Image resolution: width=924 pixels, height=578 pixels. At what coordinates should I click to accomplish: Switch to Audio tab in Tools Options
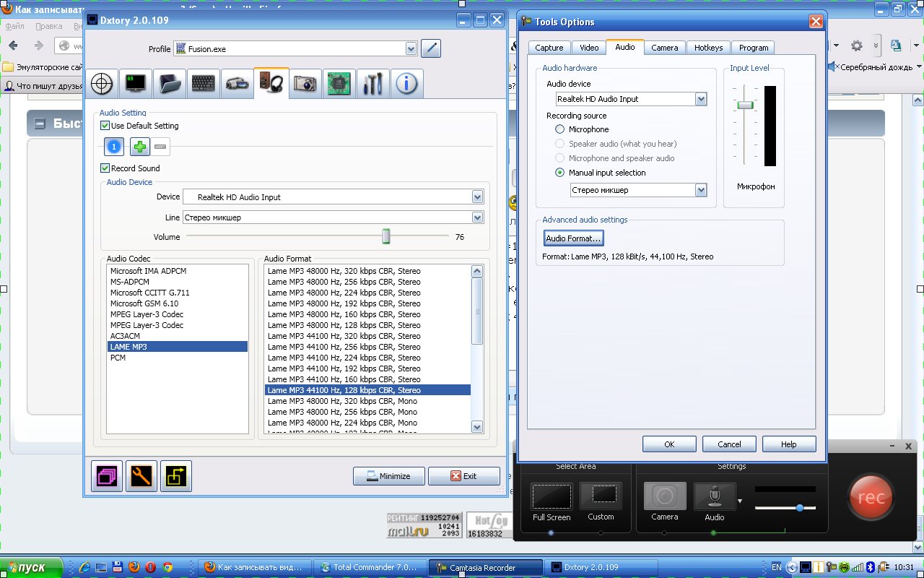pos(625,47)
